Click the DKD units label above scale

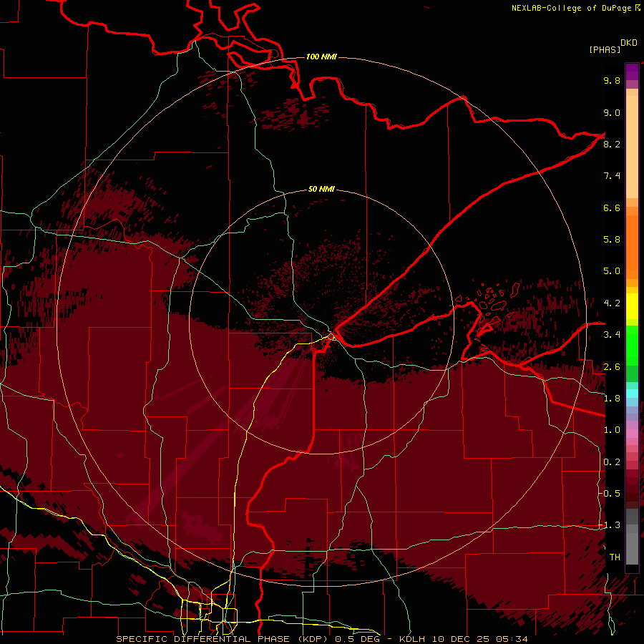628,43
